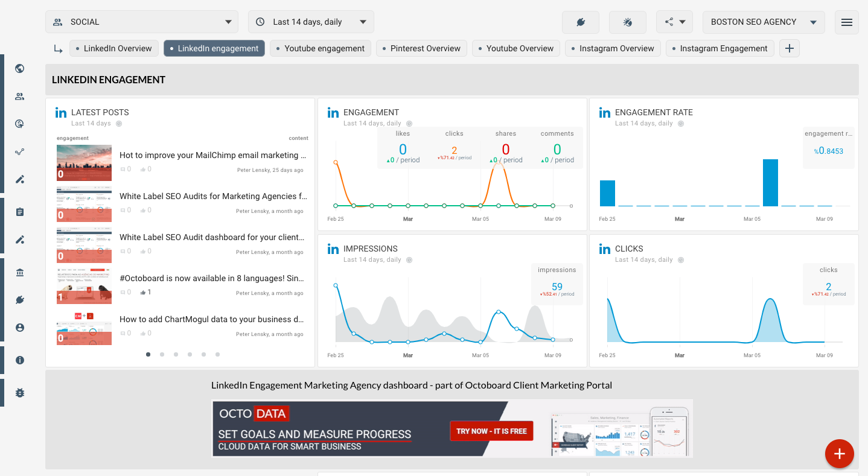The width and height of the screenshot is (868, 476).
Task: Click the small circle icon beside Impressions period
Action: pos(409,260)
